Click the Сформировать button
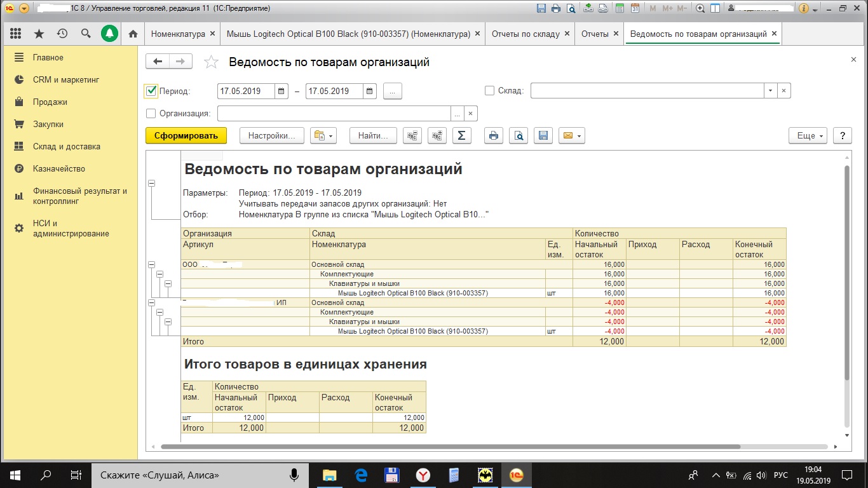The image size is (868, 488). (186, 135)
